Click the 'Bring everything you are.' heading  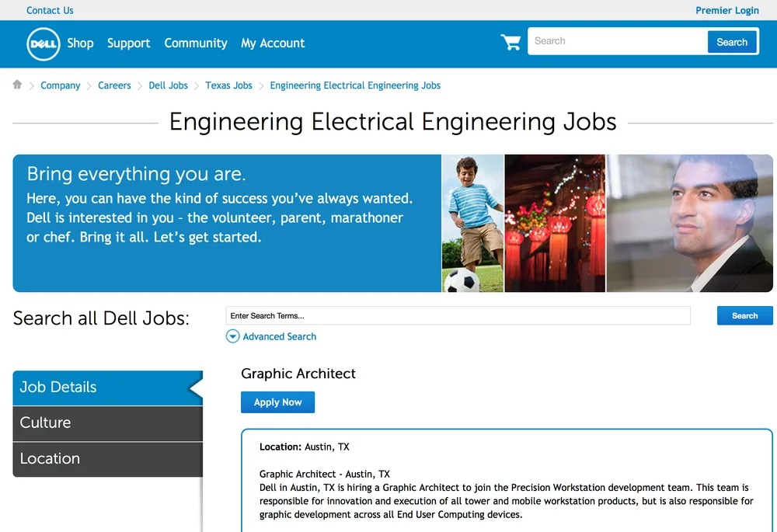[136, 174]
